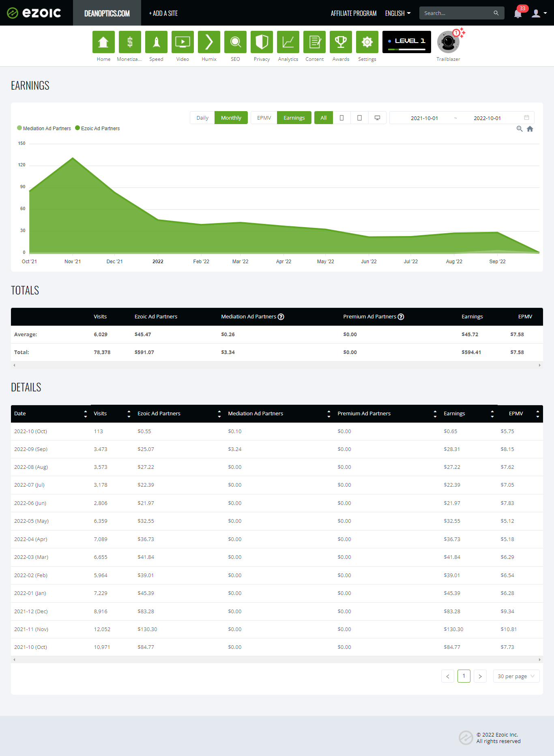Click the LEVEL 1 progress badge
This screenshot has width=554, height=756.
tap(407, 42)
